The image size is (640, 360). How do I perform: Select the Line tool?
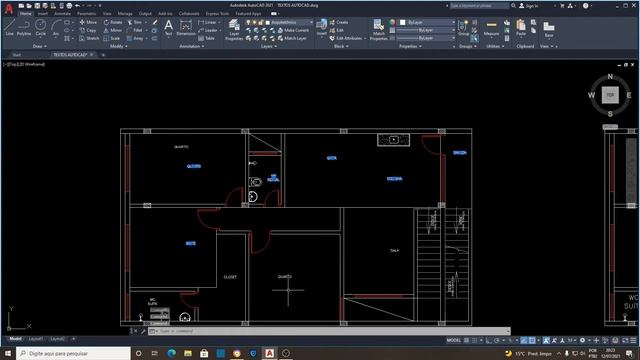[10, 27]
